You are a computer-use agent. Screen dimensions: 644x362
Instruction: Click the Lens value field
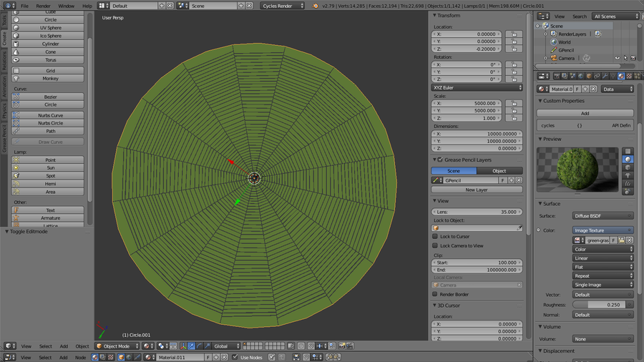tap(477, 212)
